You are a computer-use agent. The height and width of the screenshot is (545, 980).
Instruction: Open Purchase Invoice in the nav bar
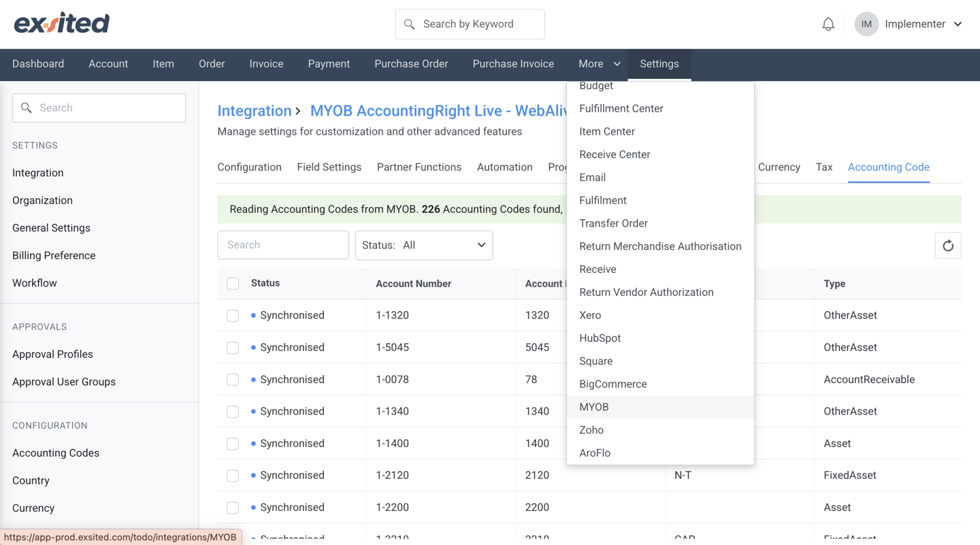click(513, 64)
